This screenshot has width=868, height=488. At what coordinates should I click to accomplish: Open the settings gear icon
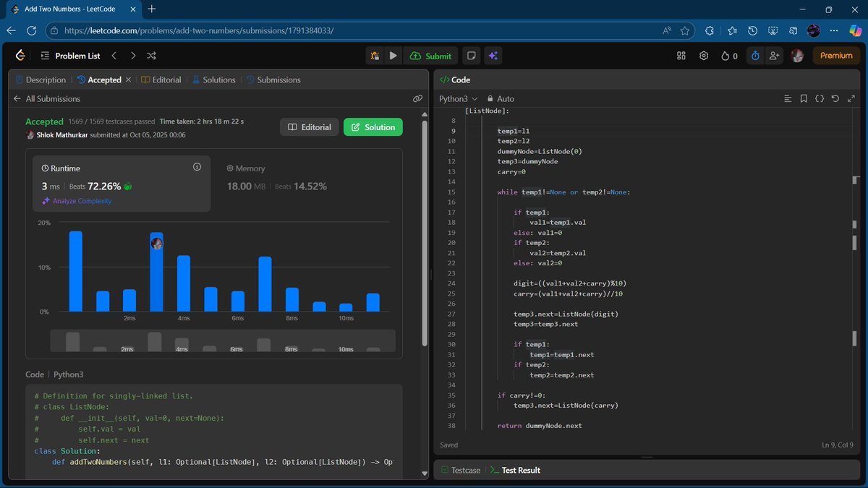(703, 56)
